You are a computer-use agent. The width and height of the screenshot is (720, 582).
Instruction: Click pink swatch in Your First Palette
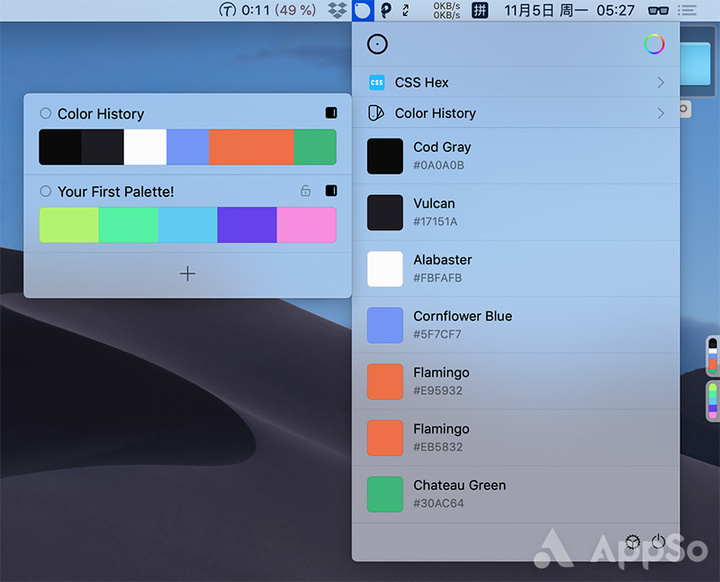click(307, 225)
